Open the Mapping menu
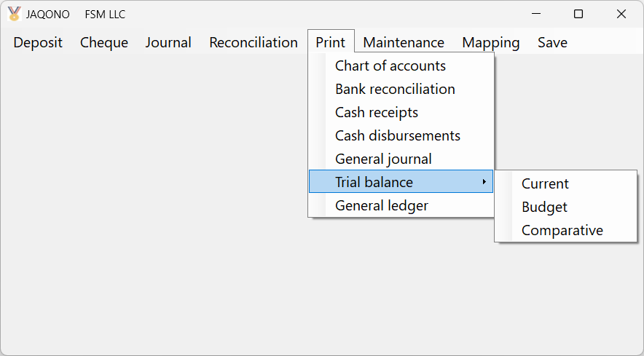 (x=491, y=42)
